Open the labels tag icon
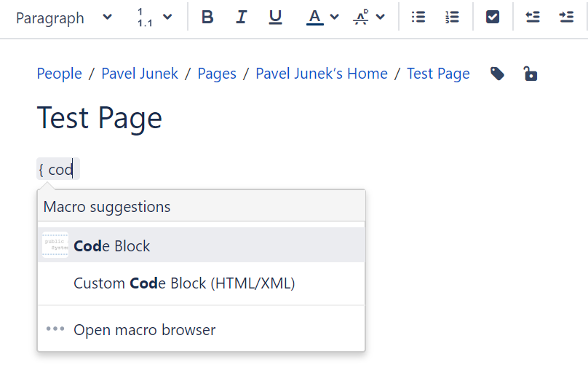The image size is (588, 389). (x=497, y=74)
